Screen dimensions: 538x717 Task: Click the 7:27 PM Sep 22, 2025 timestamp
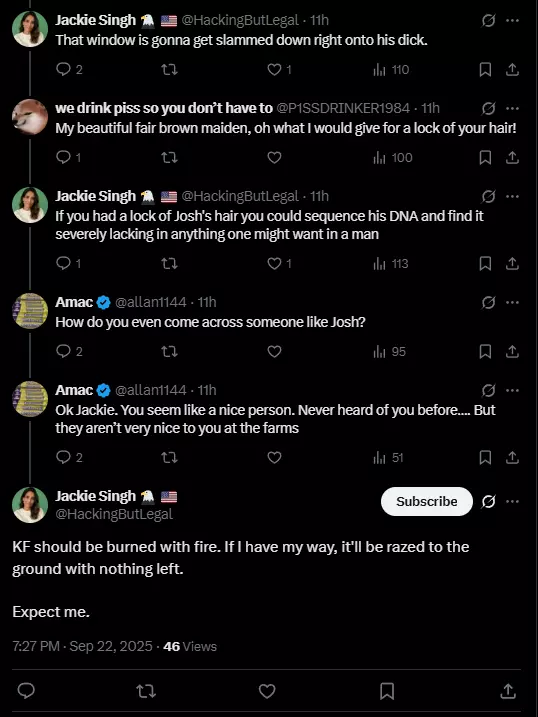pyautogui.click(x=82, y=646)
